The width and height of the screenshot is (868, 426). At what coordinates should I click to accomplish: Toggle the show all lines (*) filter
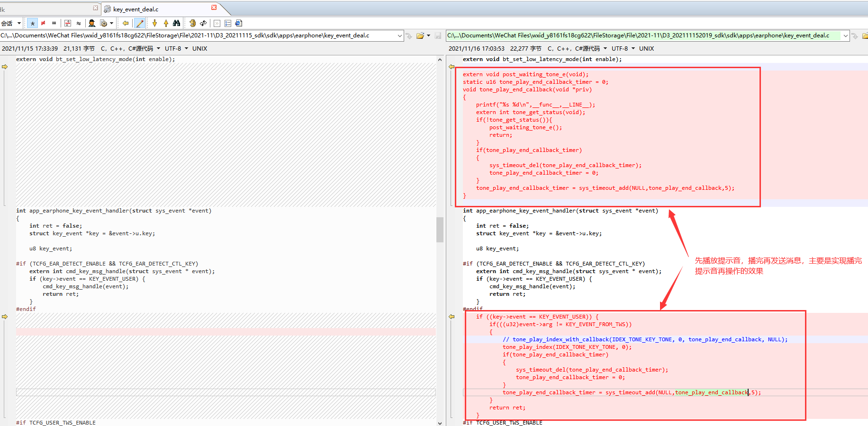[32, 23]
